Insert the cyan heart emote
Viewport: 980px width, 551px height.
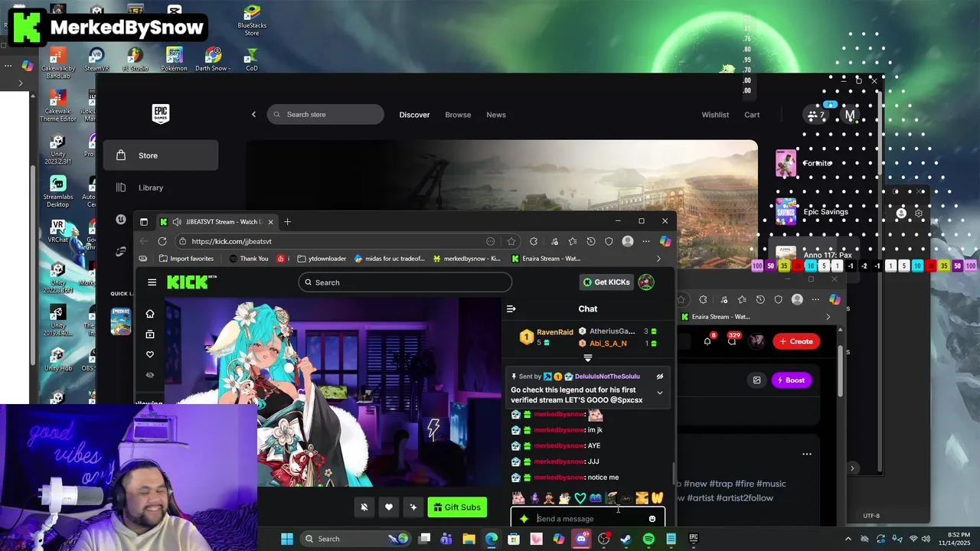(580, 498)
